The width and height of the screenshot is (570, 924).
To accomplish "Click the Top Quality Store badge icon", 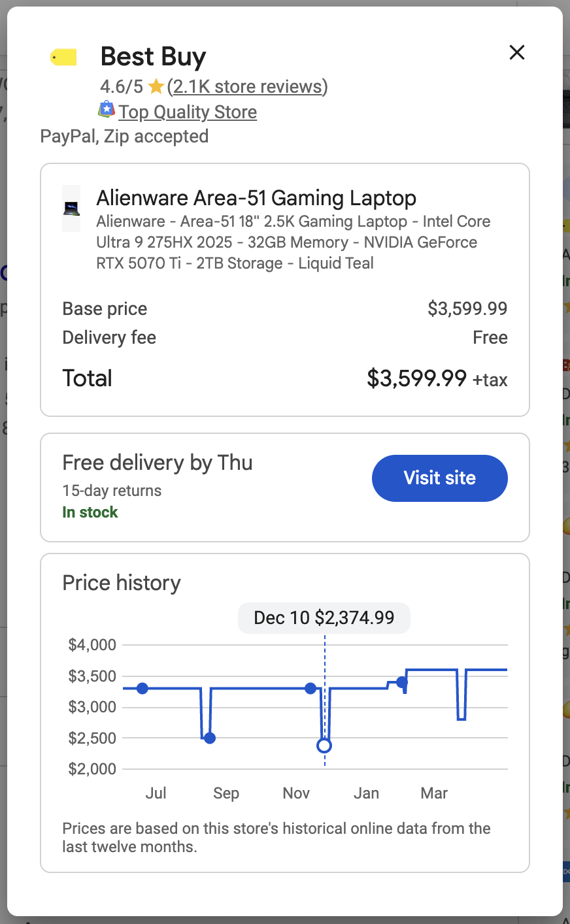I will 107,109.
